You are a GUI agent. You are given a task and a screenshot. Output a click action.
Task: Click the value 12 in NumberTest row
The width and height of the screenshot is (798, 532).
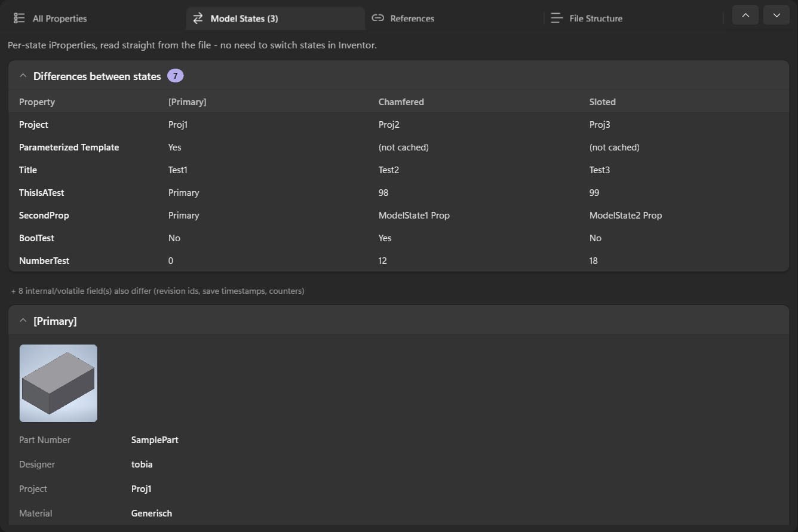point(383,261)
